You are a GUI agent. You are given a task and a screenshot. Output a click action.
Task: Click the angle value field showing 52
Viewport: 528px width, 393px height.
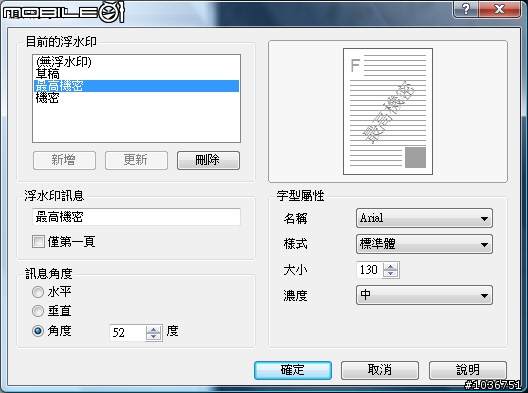[128, 333]
